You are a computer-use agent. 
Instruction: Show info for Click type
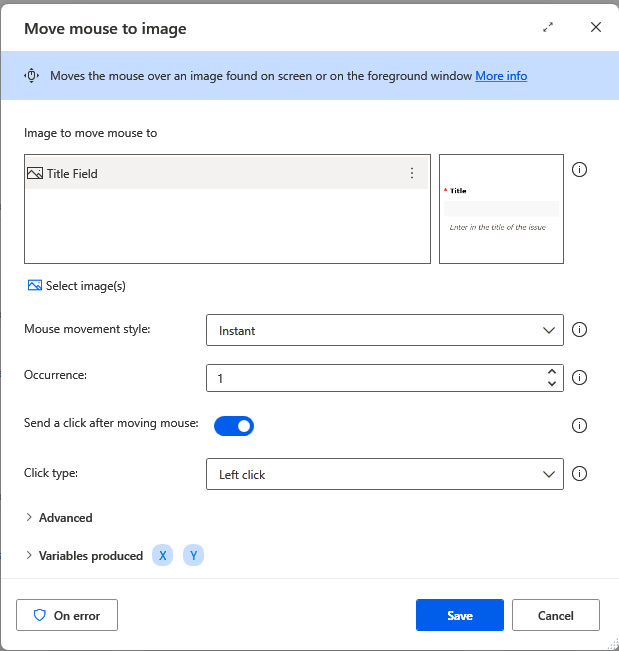click(x=579, y=474)
